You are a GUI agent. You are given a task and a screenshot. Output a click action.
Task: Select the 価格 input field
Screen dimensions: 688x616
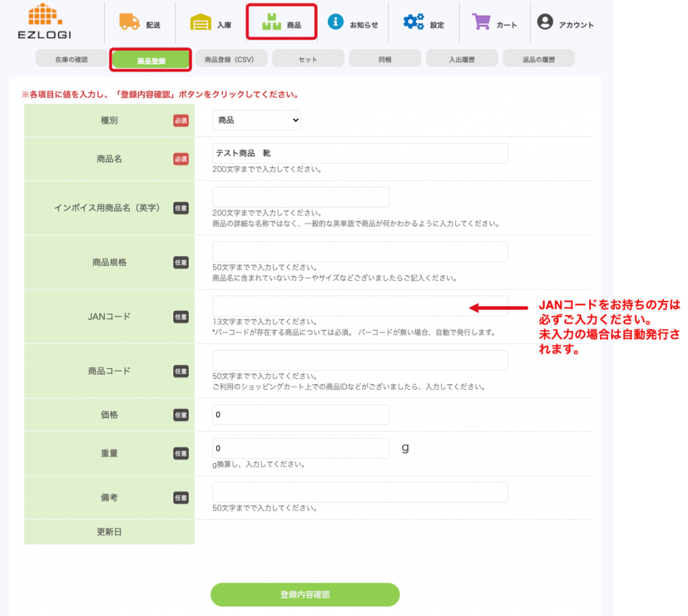click(x=300, y=414)
